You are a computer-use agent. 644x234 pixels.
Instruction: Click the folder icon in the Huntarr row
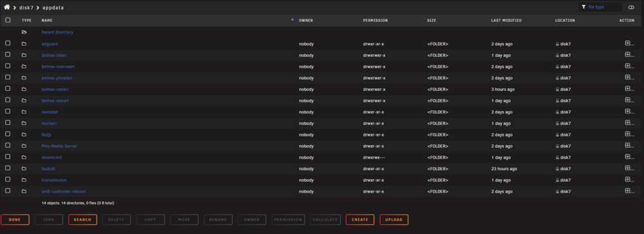coord(24,123)
